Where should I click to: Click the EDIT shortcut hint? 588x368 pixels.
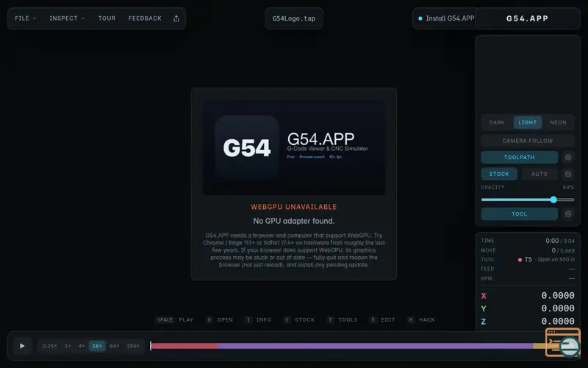[382, 320]
